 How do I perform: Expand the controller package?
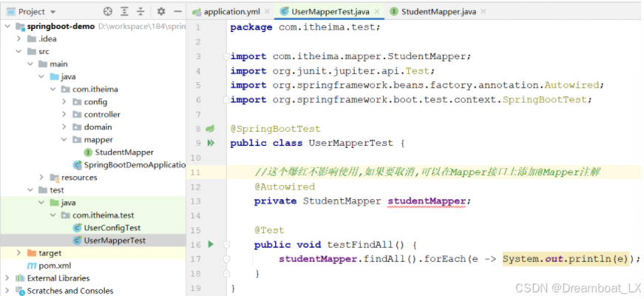(64, 114)
